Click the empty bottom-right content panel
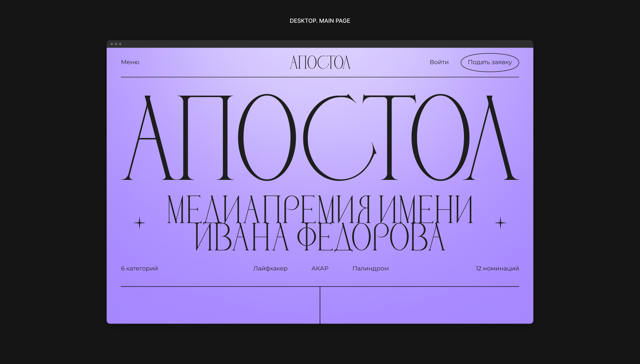 420,305
